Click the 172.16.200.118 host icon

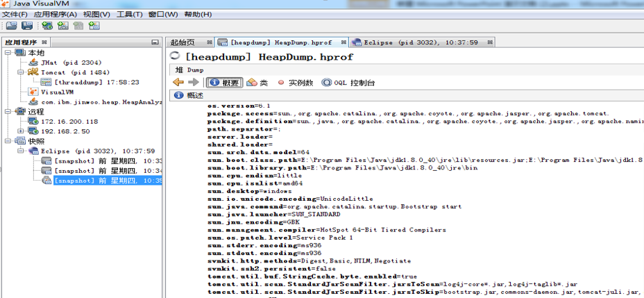tap(33, 122)
